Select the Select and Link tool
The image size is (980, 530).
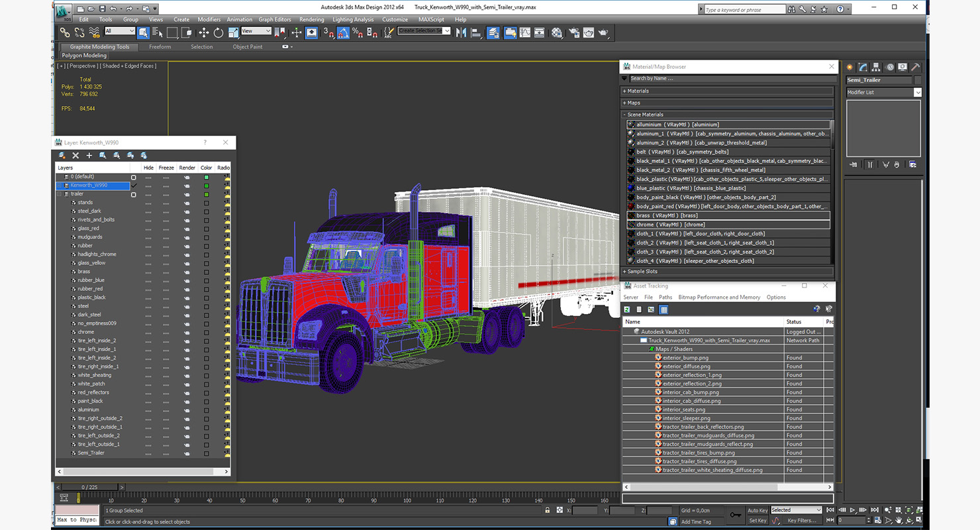[65, 32]
